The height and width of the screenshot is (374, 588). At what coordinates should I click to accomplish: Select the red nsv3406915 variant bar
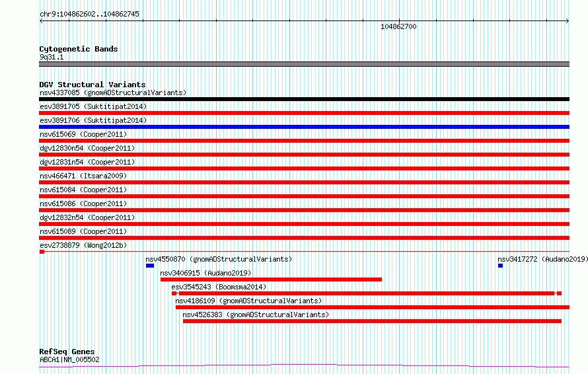click(271, 280)
